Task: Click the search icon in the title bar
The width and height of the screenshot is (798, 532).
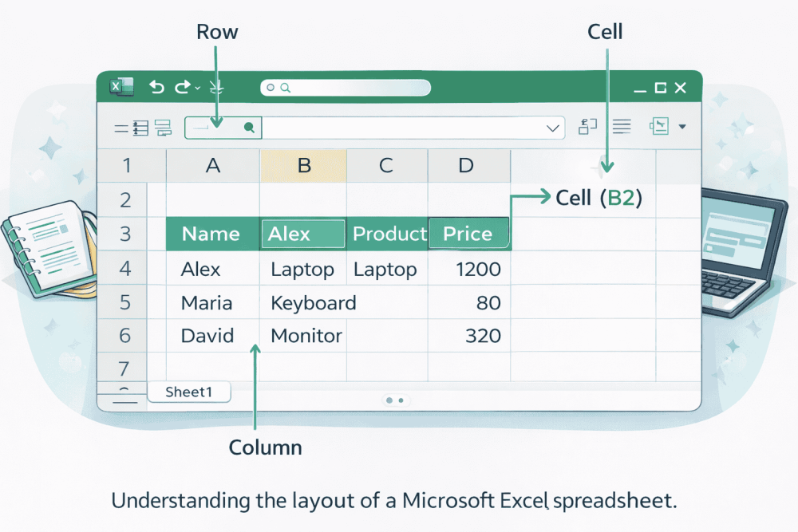Action: pos(284,88)
